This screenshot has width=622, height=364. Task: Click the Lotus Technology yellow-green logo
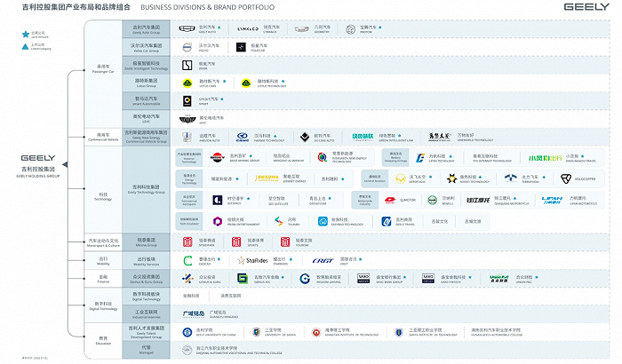246,83
